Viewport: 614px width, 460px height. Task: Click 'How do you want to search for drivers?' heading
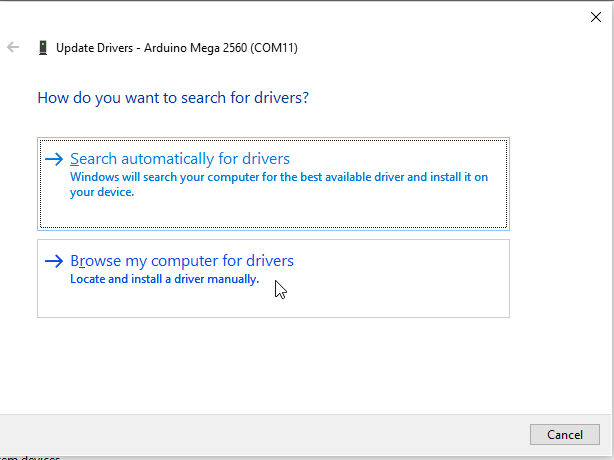173,98
